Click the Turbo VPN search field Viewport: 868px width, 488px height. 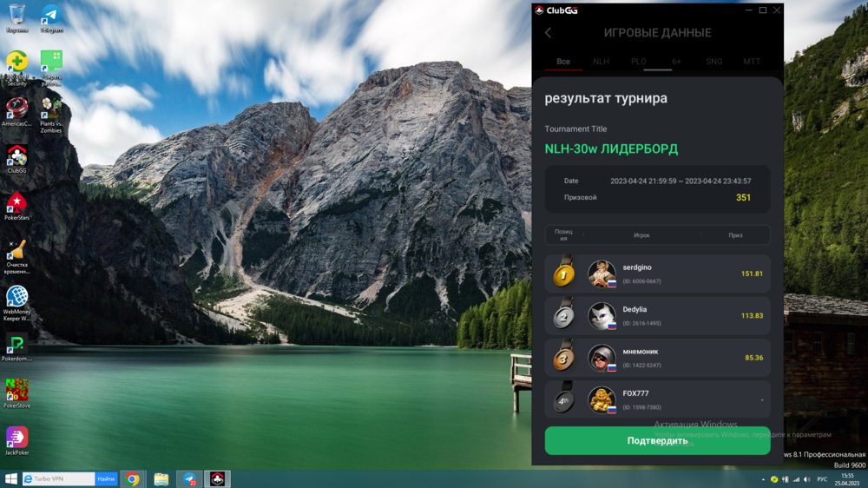pyautogui.click(x=57, y=478)
